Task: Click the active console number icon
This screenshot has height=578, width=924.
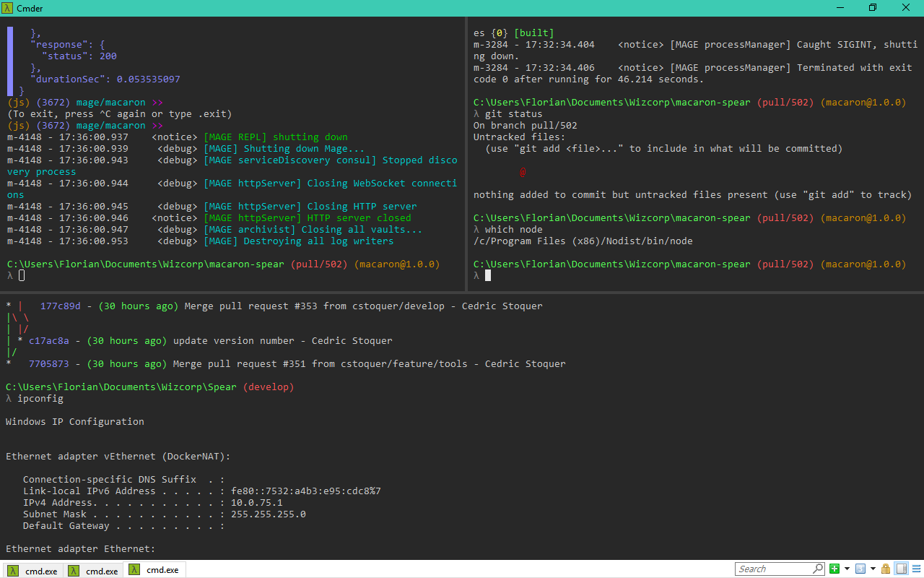Action: tap(860, 569)
